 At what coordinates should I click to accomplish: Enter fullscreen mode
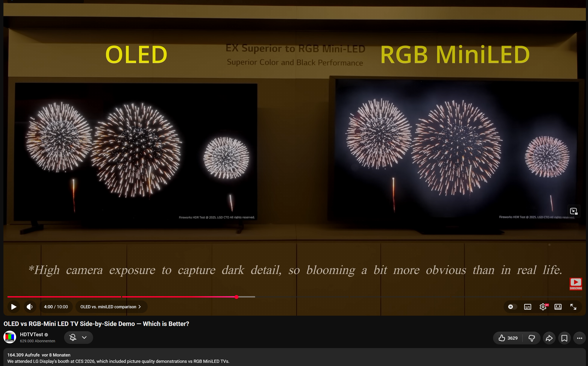pos(573,307)
